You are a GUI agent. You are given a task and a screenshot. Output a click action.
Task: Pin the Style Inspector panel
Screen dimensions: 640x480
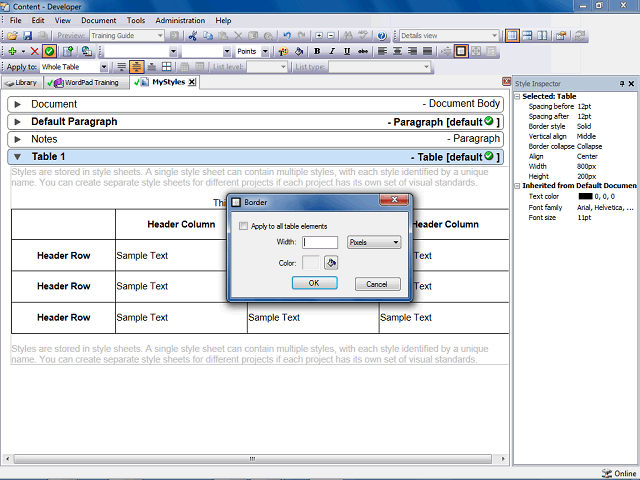[622, 84]
